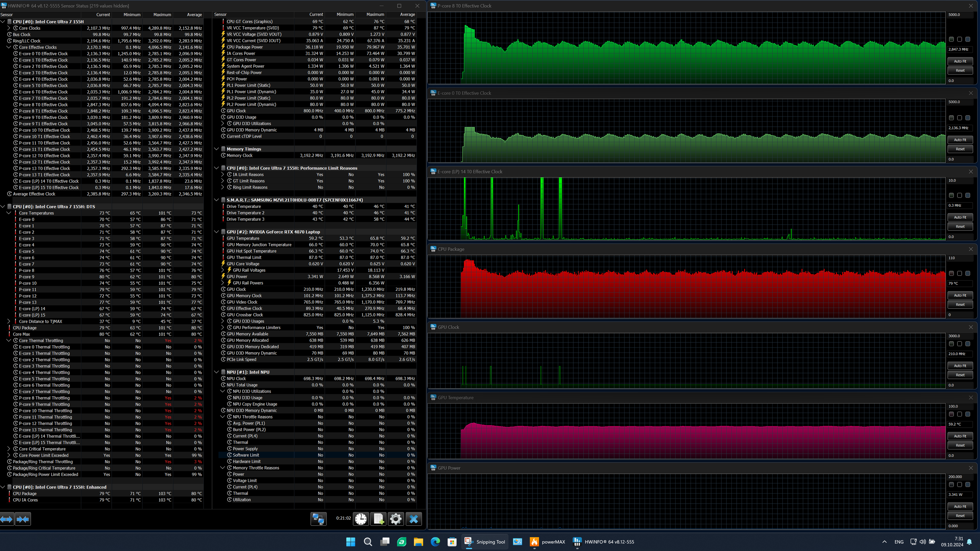Collapse the Core Effective Clocks node
This screenshot has height=551, width=980.
(x=9, y=47)
